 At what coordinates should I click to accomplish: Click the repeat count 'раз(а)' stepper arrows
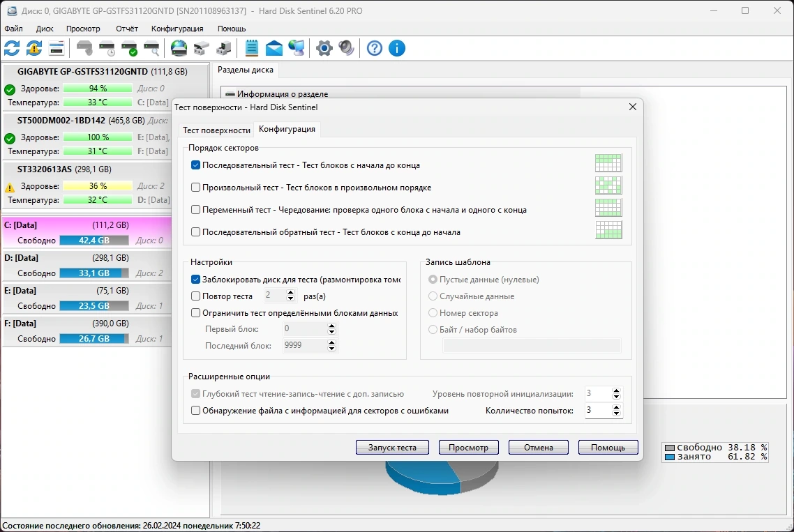(291, 296)
